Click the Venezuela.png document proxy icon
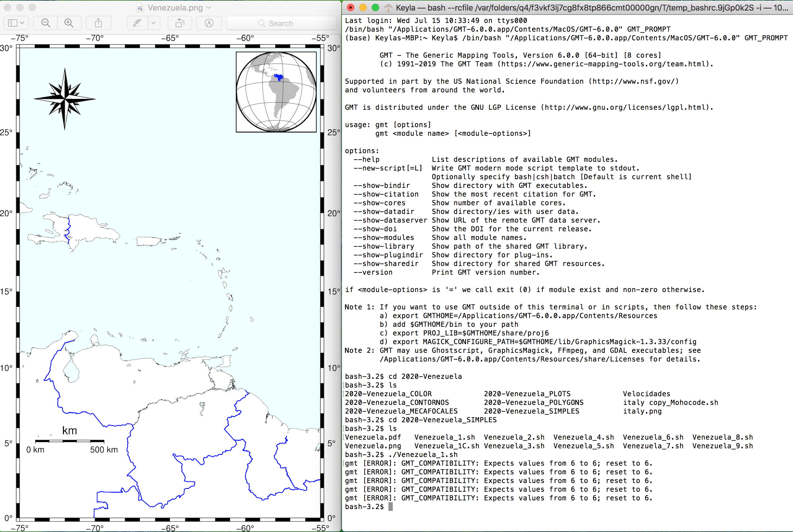The width and height of the screenshot is (793, 532). (140, 7)
